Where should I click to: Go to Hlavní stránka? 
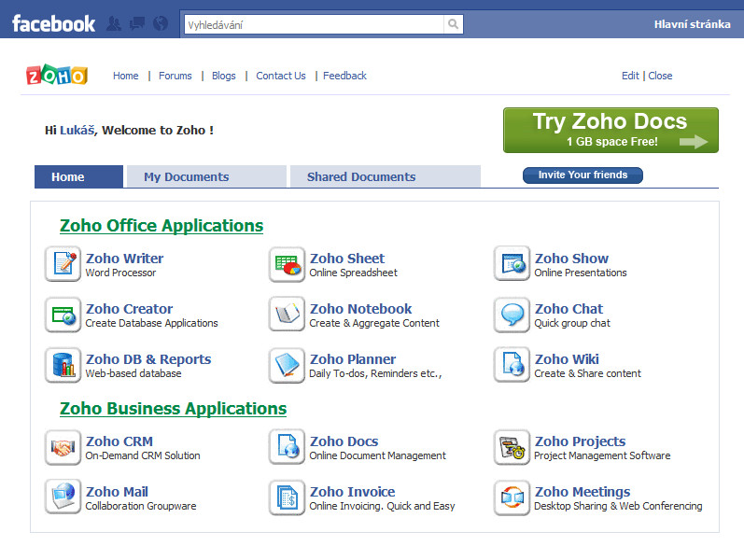click(x=693, y=24)
